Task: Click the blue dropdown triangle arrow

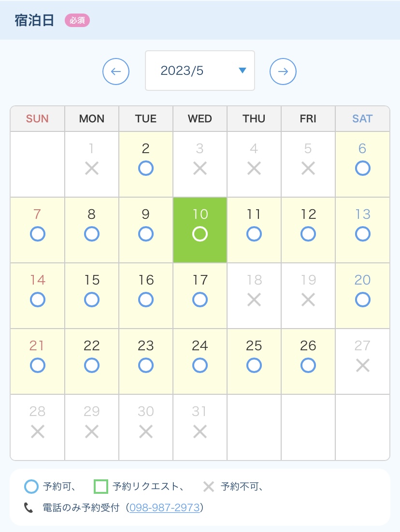Action: (242, 70)
